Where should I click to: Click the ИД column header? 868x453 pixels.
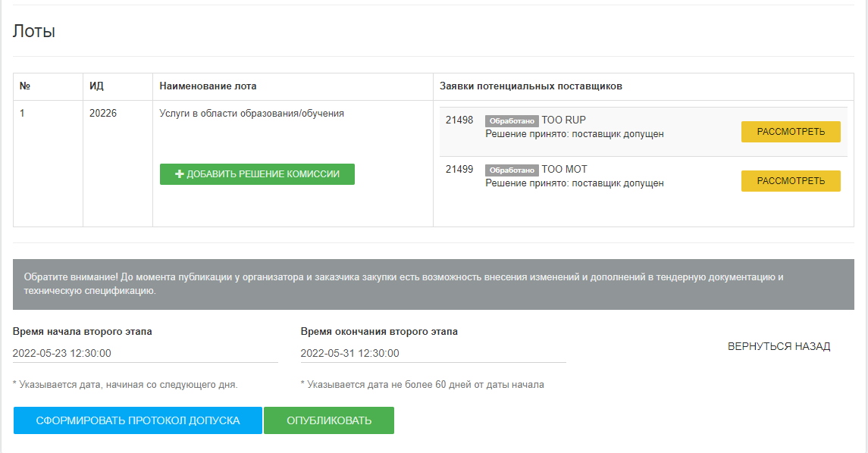coord(96,86)
